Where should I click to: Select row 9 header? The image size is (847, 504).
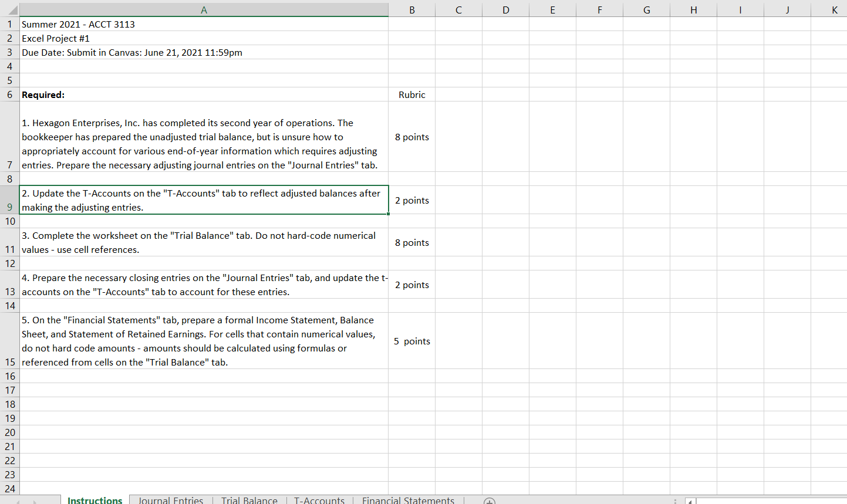(9, 200)
